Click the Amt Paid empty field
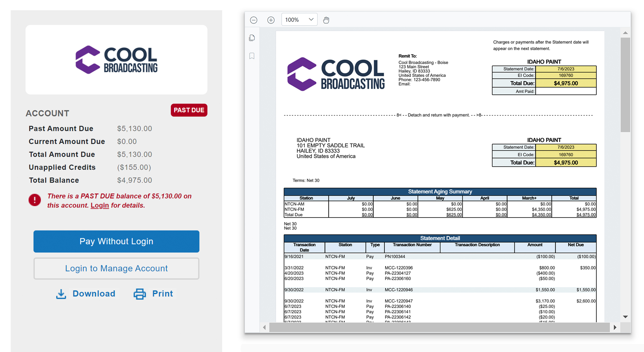Viewport: 644px width, 352px height. point(566,91)
